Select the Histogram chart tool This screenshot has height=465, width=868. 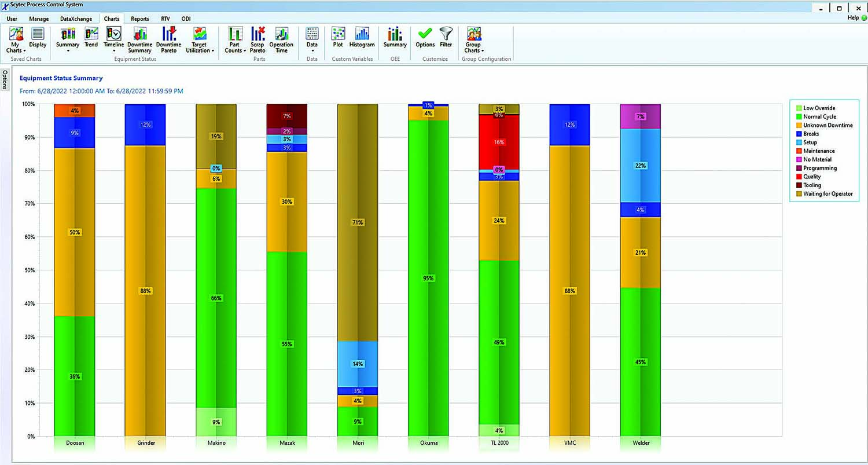362,38
